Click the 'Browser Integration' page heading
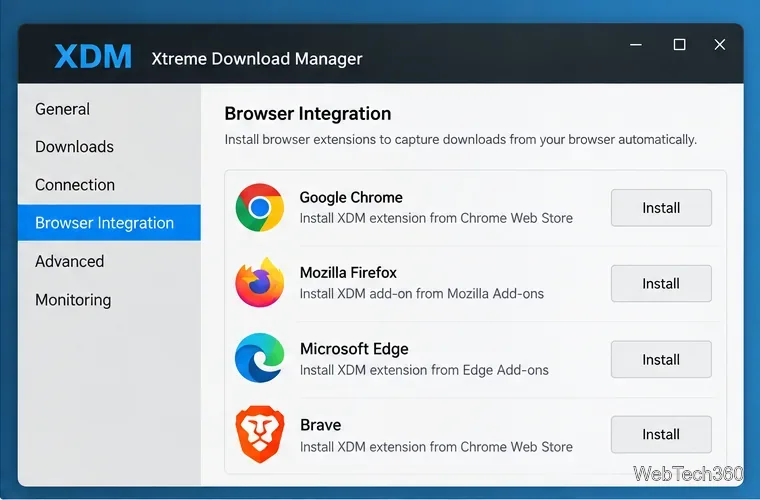Screen dimensions: 760x500 [x=308, y=114]
